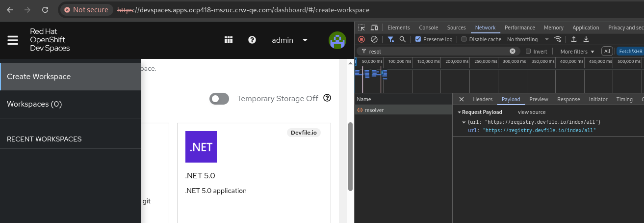Open the DevTools network search
The image size is (644, 223).
[x=403, y=39]
